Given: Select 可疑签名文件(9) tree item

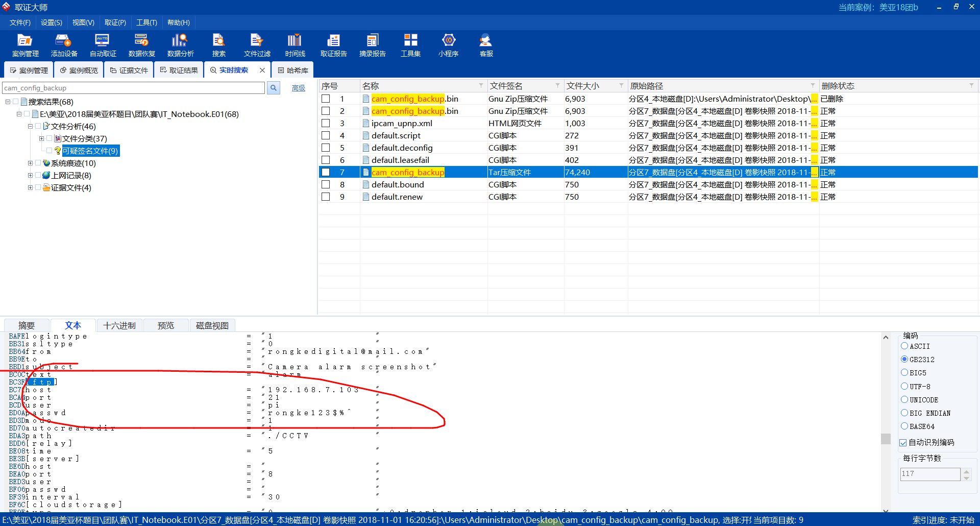Looking at the screenshot, I should [x=90, y=151].
